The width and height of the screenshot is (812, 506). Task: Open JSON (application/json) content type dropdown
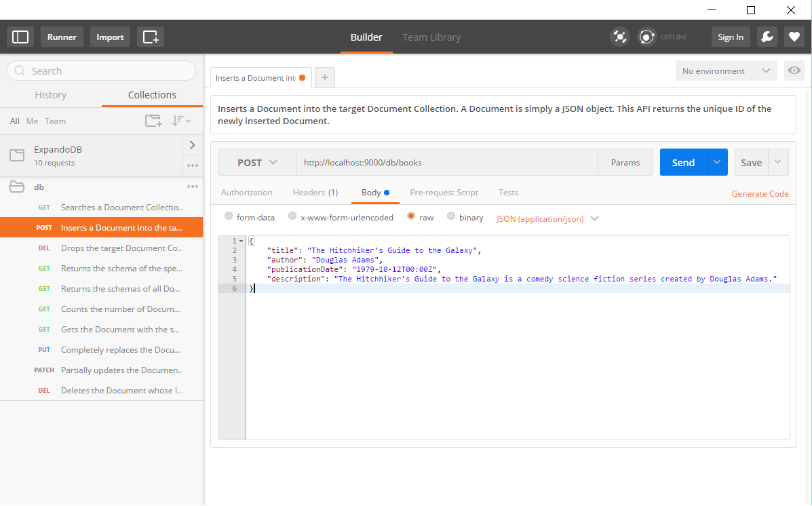(547, 218)
